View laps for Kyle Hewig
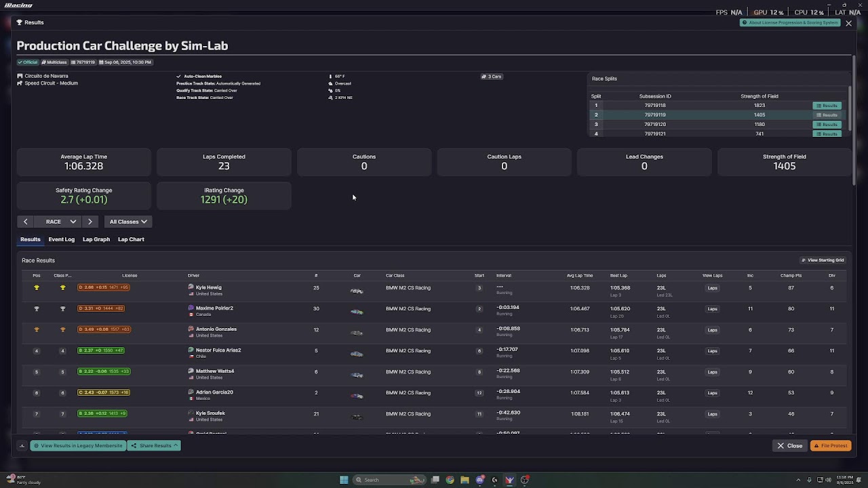 tap(712, 288)
